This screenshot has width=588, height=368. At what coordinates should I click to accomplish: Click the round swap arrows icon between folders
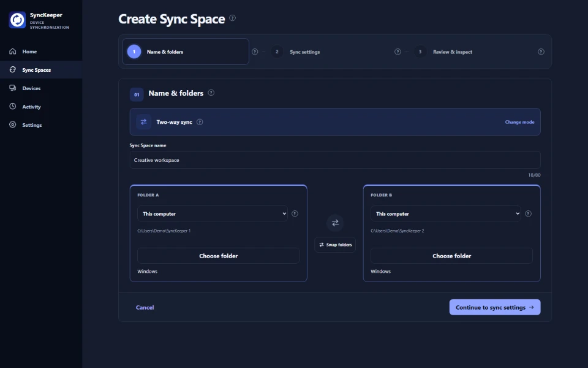coord(335,223)
